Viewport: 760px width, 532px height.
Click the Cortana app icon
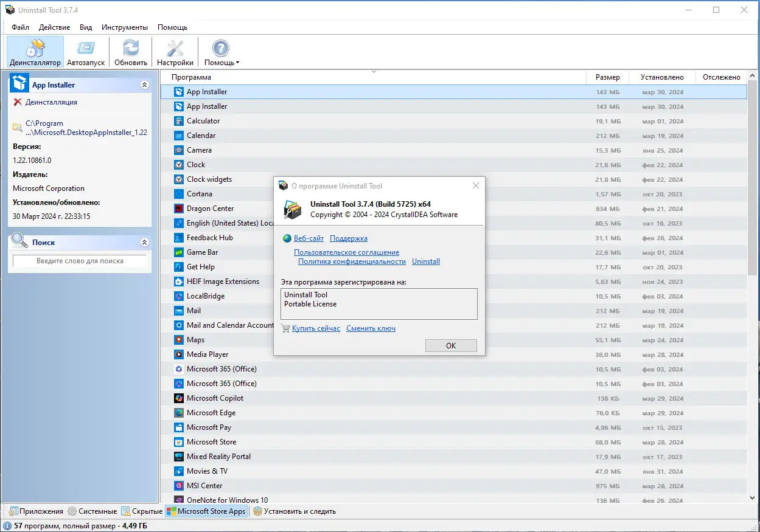pyautogui.click(x=178, y=194)
